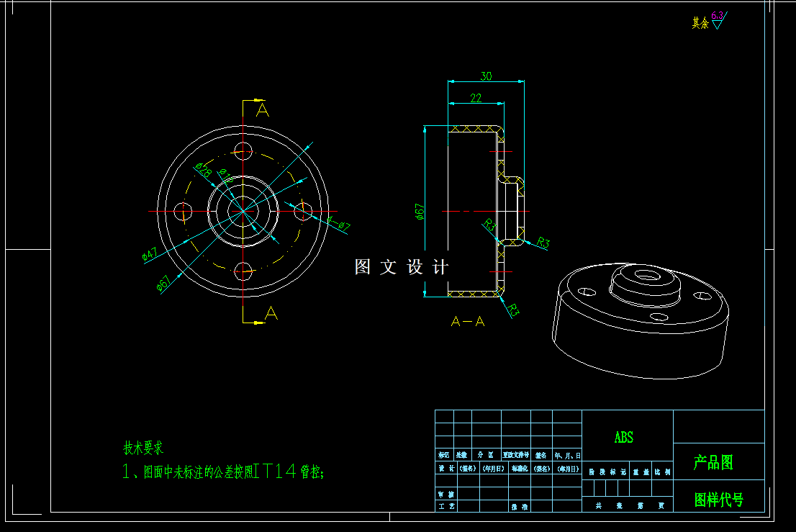Select the 处数 title block cell
The width and height of the screenshot is (796, 532).
tap(462, 455)
